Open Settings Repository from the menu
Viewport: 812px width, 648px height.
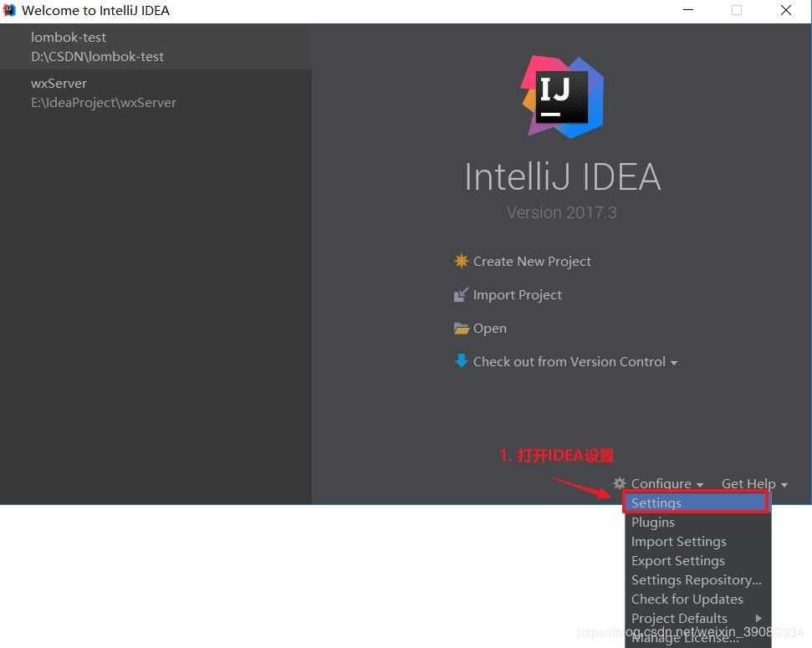(x=696, y=579)
